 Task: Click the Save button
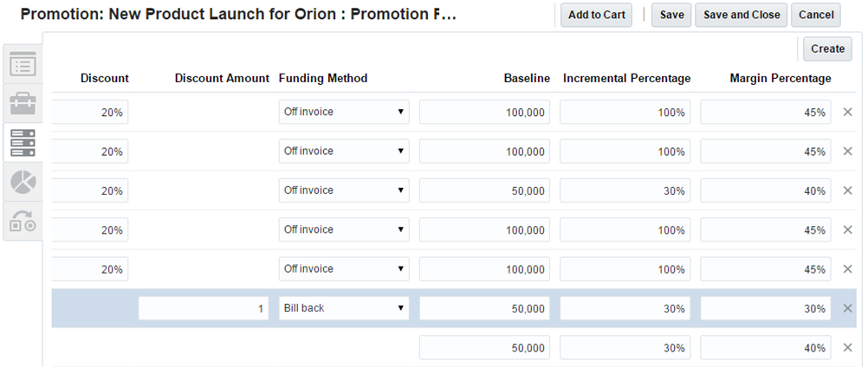pos(671,15)
